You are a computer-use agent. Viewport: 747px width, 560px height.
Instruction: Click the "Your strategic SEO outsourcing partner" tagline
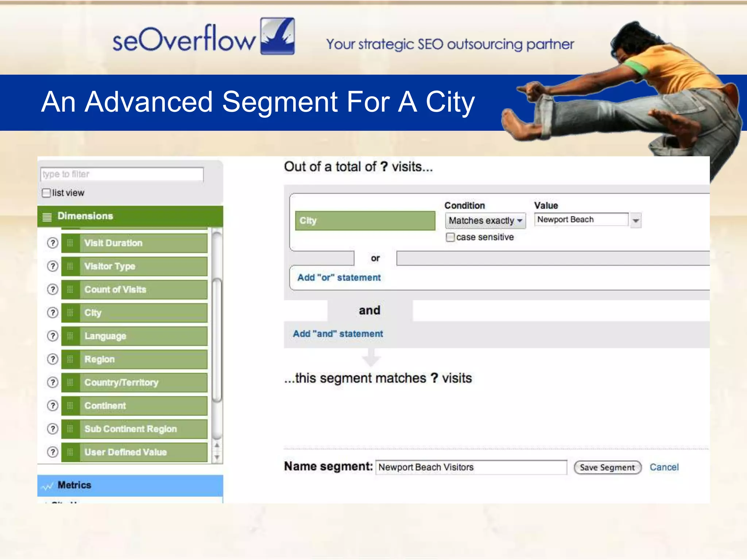pyautogui.click(x=450, y=44)
